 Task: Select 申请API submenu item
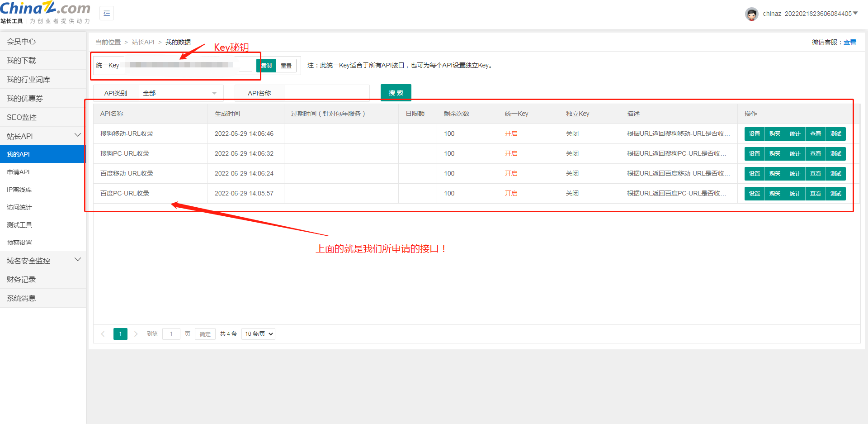pos(43,172)
